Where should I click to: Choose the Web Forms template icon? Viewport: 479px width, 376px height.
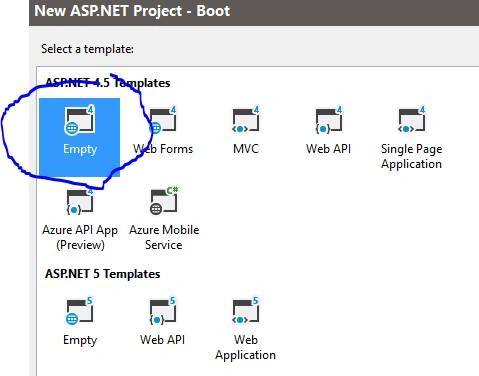pyautogui.click(x=163, y=120)
